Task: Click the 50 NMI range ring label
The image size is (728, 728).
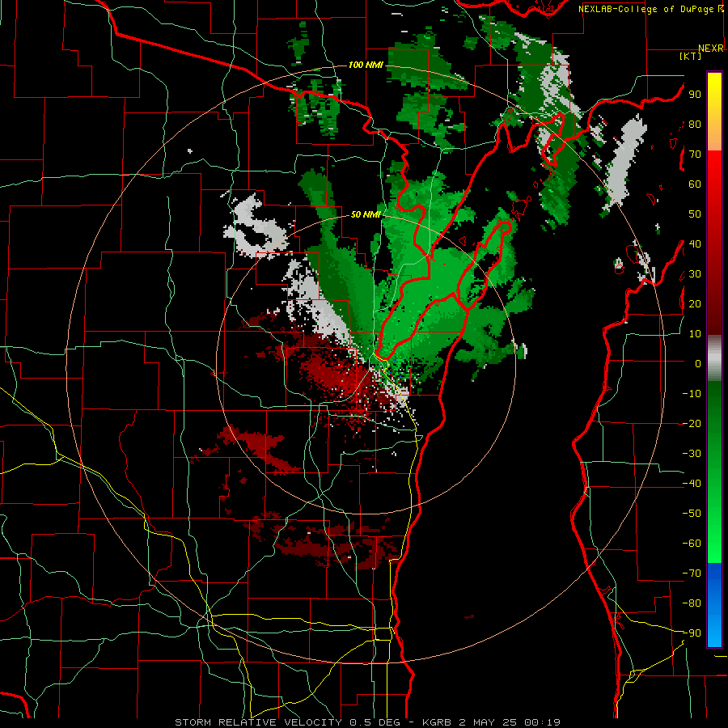Action: pyautogui.click(x=366, y=214)
